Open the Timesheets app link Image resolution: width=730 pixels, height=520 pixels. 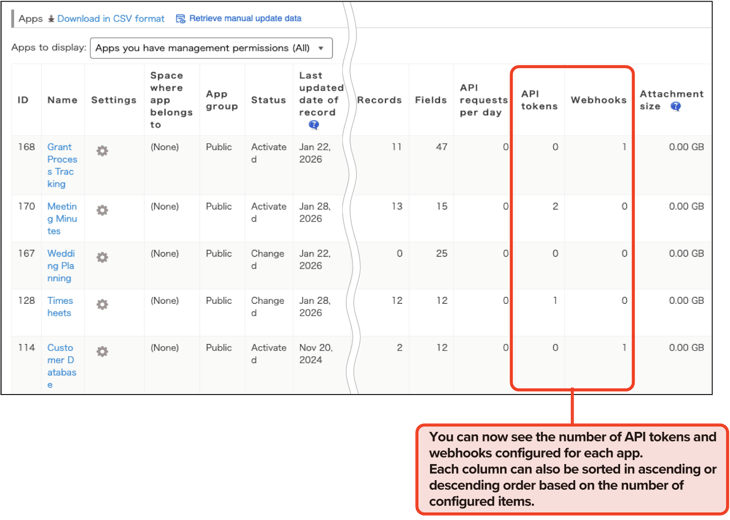(x=60, y=306)
